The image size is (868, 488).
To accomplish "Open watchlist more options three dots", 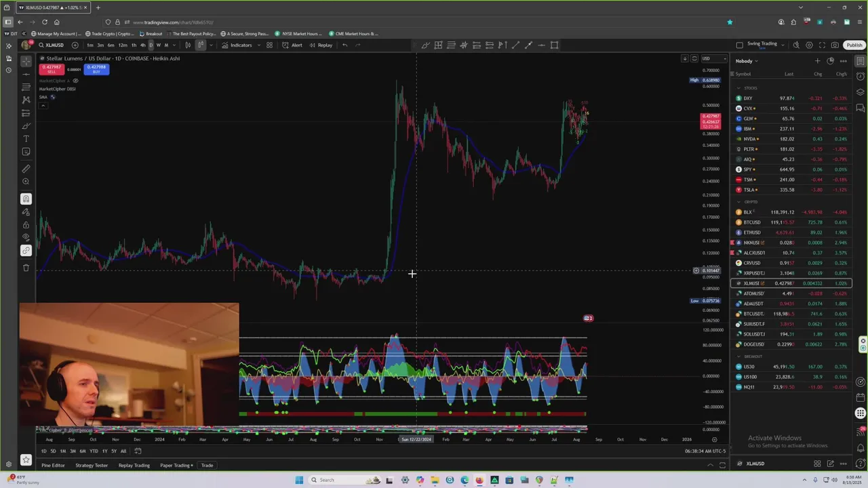I will [x=844, y=61].
